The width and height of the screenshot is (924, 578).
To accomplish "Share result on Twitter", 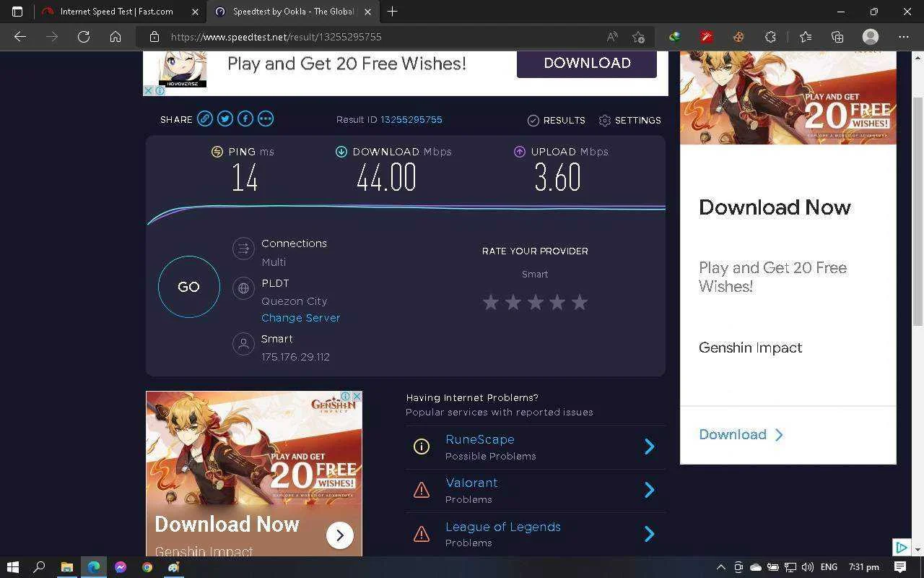I will tap(225, 118).
